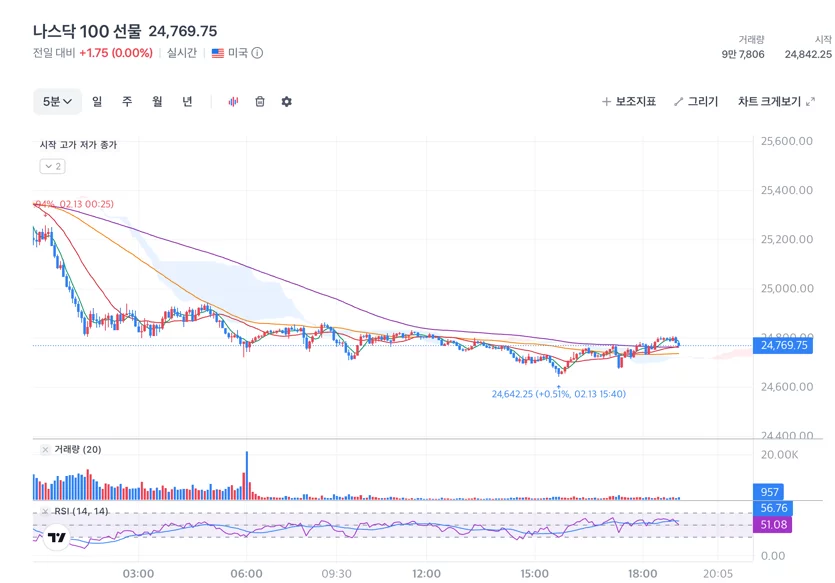
Task: Open the candlestick chart type icon
Action: 233,102
